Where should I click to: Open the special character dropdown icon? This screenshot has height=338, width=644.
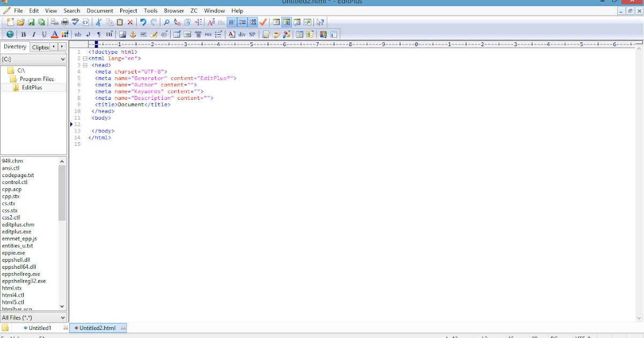point(164,34)
